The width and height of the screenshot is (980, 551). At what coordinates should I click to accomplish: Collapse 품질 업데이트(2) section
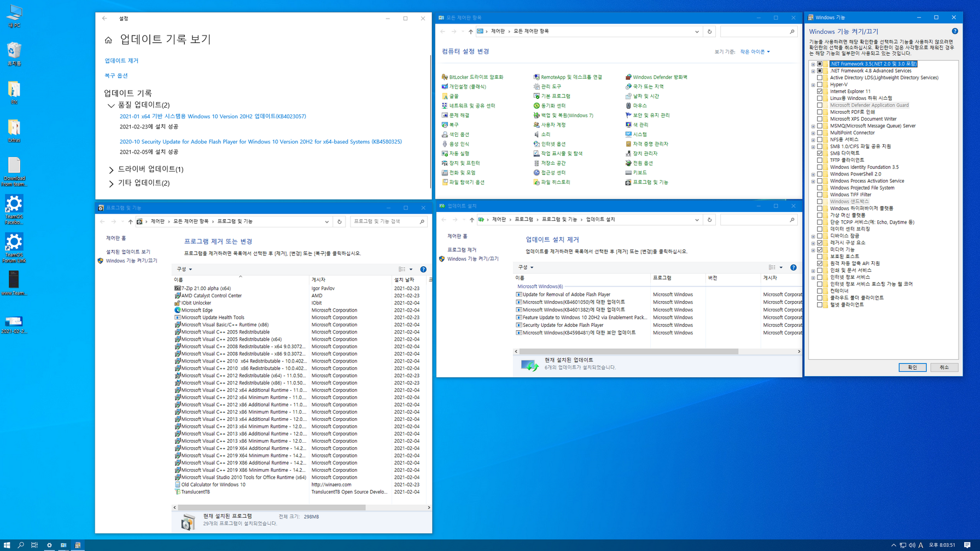tap(111, 105)
